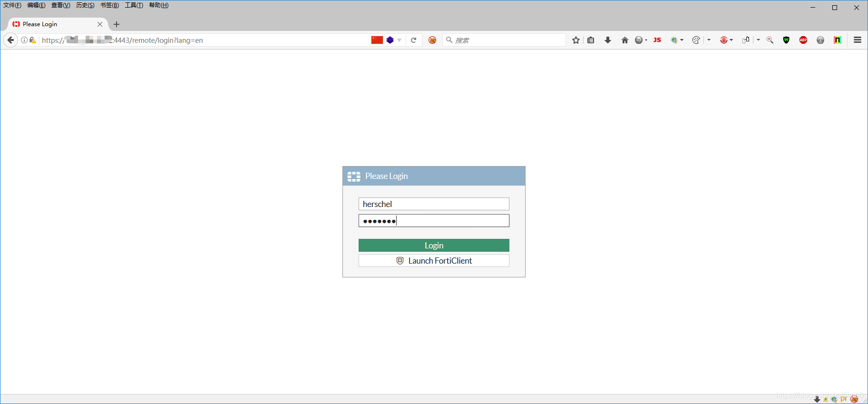Go back with the browser back arrow
Image resolution: width=868 pixels, height=404 pixels.
click(10, 40)
